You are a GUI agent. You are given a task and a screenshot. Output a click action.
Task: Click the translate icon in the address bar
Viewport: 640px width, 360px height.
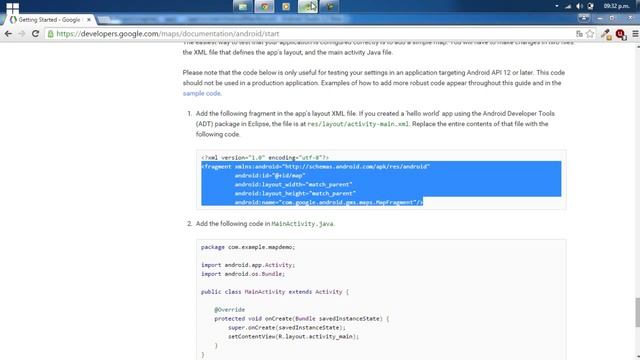(579, 34)
